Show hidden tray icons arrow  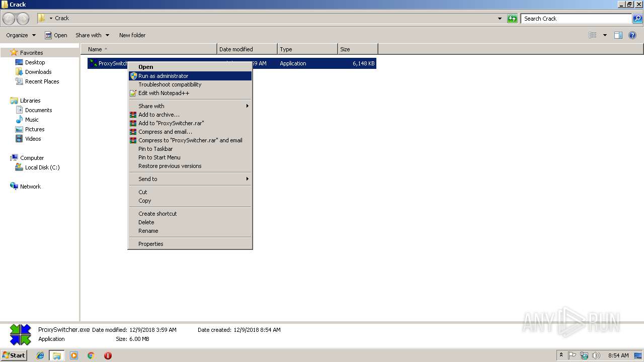[x=561, y=355]
